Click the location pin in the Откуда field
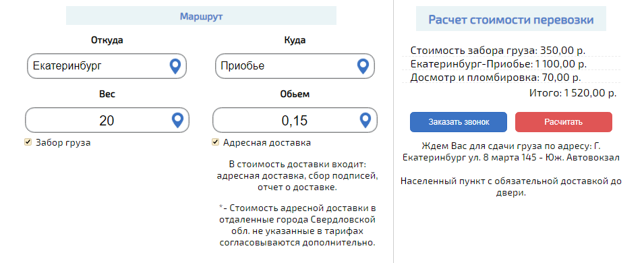This screenshot has height=263, width=644. (x=175, y=66)
